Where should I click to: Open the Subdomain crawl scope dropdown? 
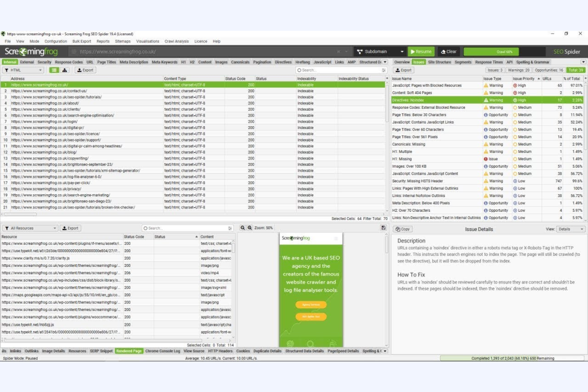point(380,52)
